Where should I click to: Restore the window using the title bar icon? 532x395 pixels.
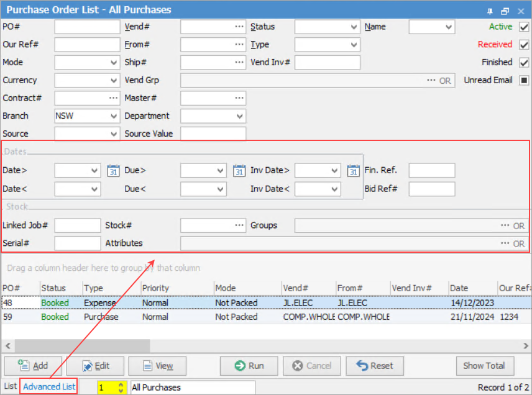point(505,11)
